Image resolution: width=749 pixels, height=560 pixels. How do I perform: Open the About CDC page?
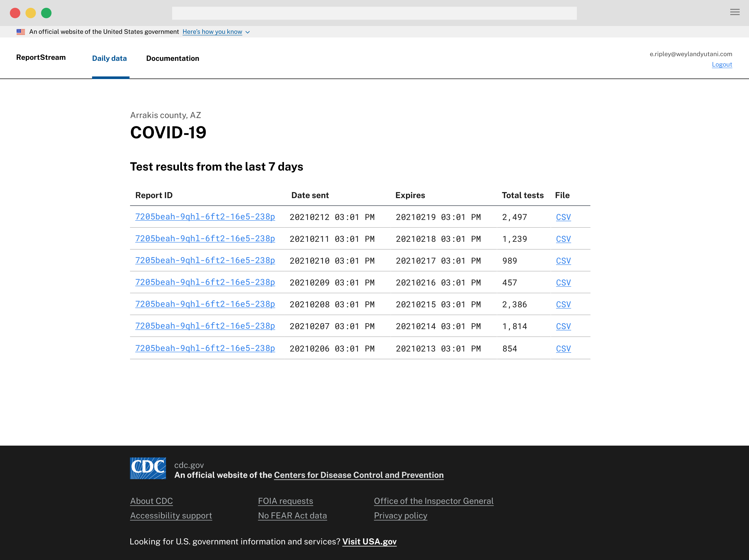pos(151,501)
